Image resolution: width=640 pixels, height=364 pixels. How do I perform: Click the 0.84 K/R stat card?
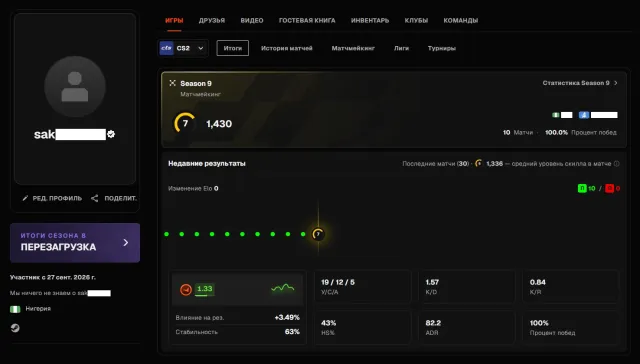[571, 286]
